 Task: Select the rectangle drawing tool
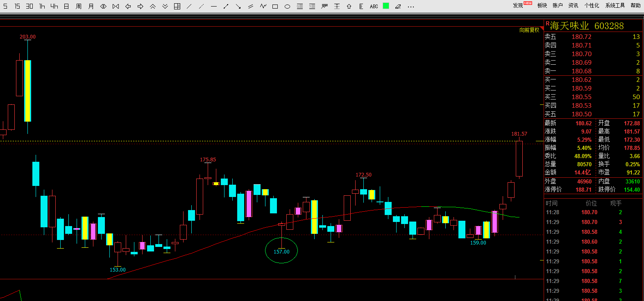click(275, 6)
